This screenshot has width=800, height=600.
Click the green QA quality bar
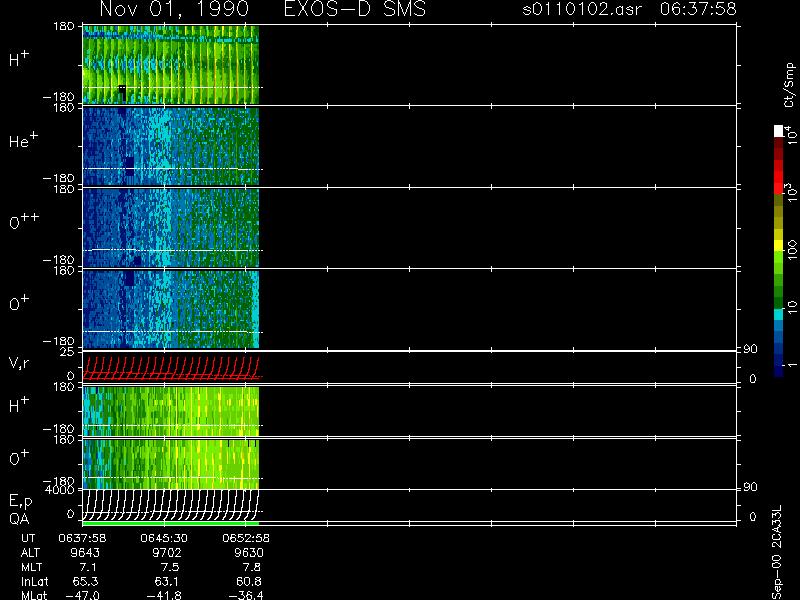(171, 523)
